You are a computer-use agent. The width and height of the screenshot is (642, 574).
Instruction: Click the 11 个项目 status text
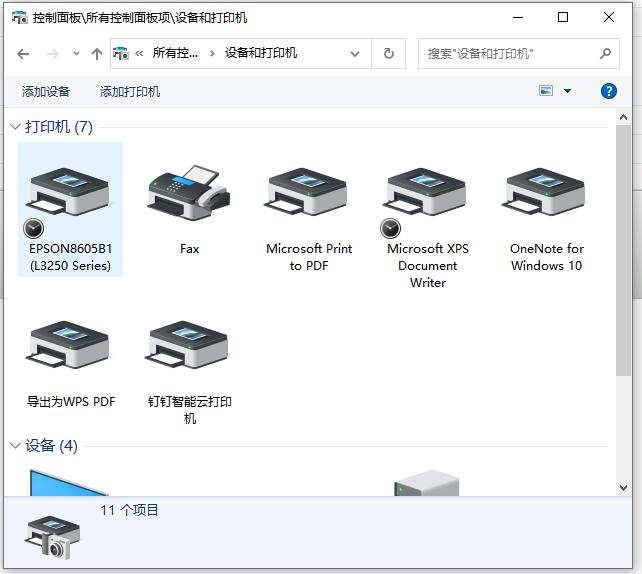pos(129,510)
